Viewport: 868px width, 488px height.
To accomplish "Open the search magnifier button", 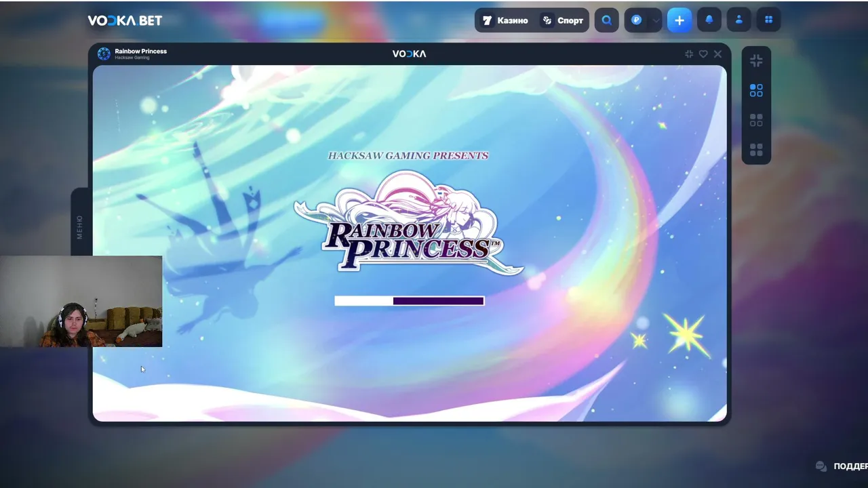I will [606, 20].
